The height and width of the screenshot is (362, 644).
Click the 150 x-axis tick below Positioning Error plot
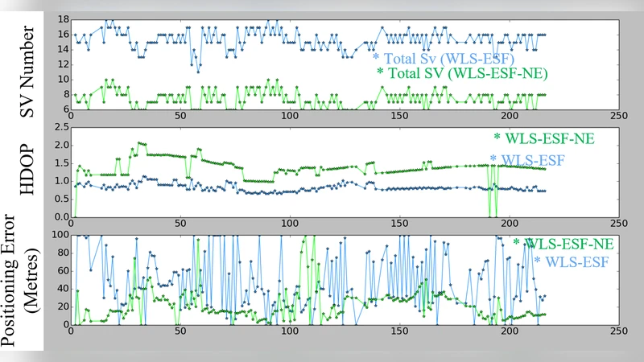(399, 331)
